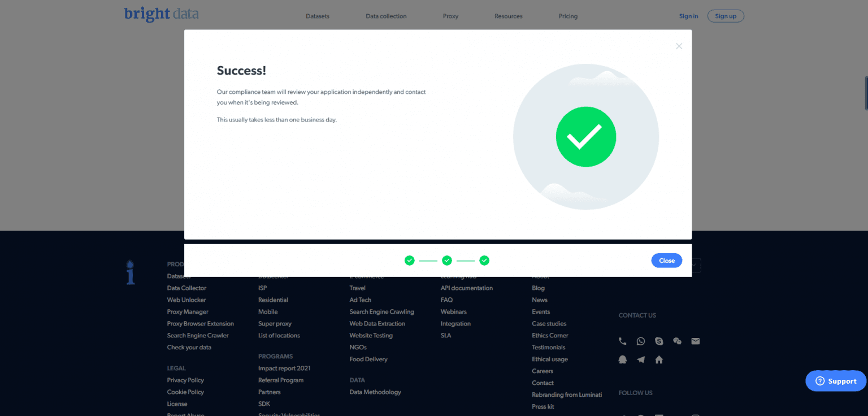Click the first green step in the progress tracker

pos(409,260)
